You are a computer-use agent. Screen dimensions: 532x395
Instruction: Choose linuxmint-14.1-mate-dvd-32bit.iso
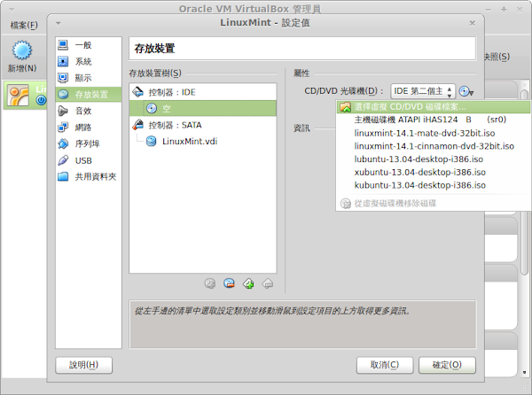433,133
